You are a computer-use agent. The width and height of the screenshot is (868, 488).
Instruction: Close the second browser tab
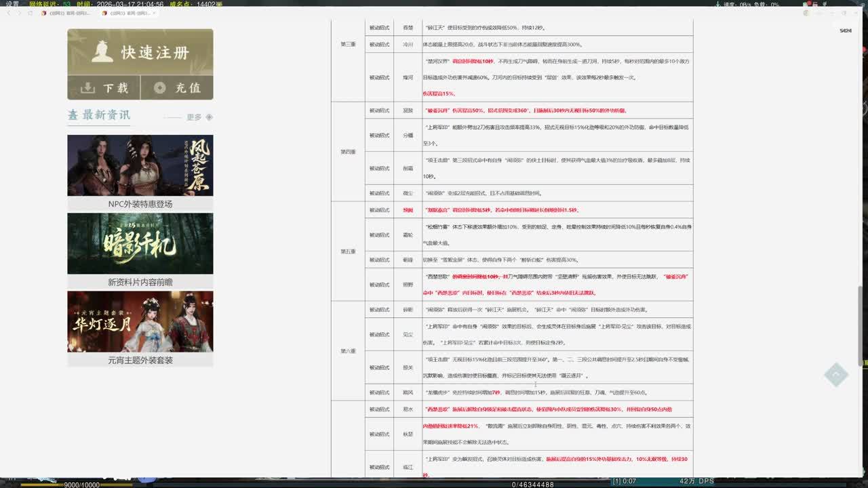coord(153,13)
